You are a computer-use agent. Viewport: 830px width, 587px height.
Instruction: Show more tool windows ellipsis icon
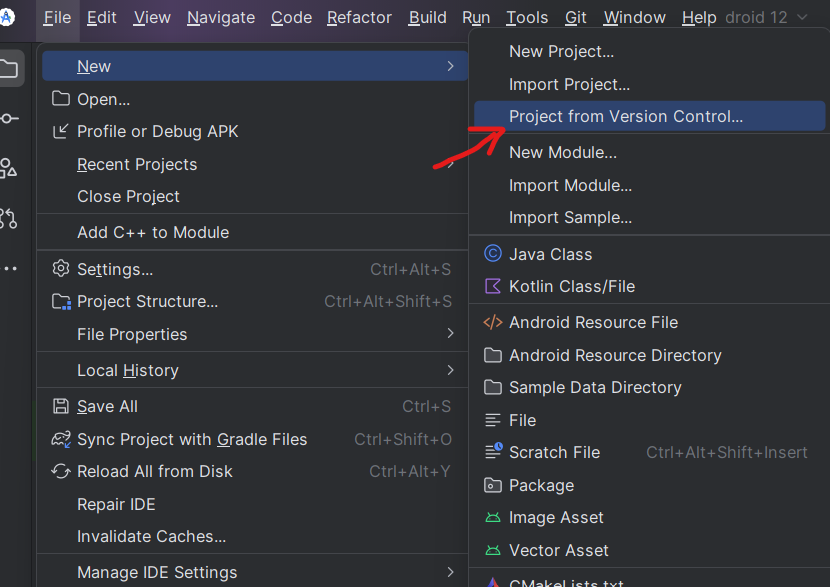pyautogui.click(x=10, y=269)
